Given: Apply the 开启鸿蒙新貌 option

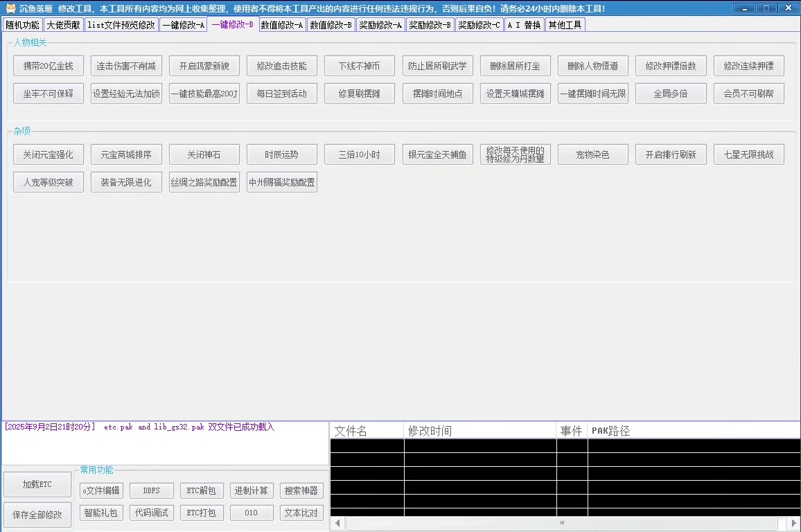Looking at the screenshot, I should coord(204,66).
